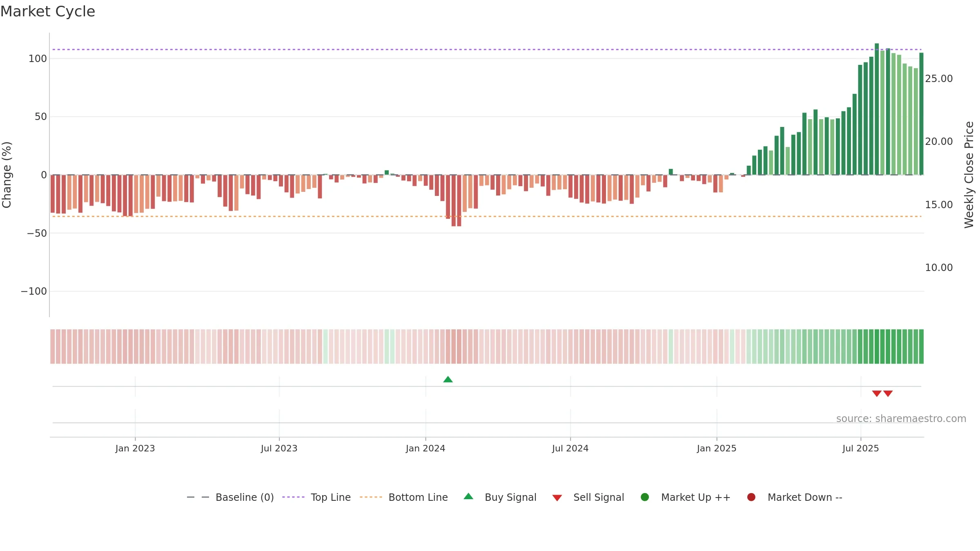Click the 25.00 price tick label

coord(939,79)
